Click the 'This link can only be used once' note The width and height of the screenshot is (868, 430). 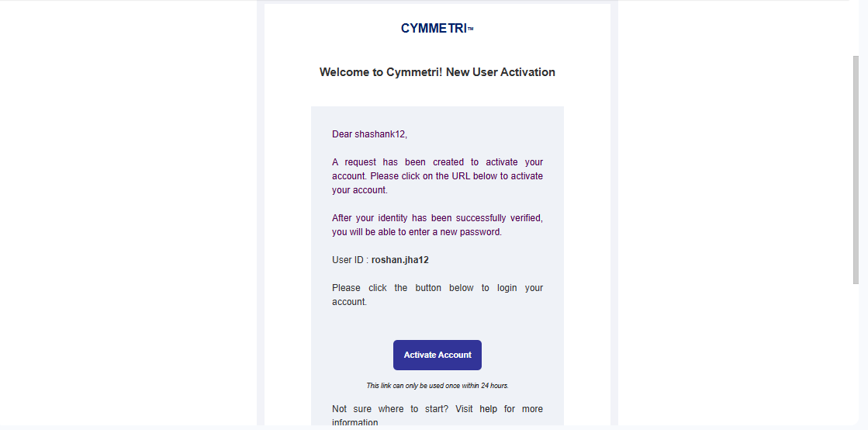point(437,386)
